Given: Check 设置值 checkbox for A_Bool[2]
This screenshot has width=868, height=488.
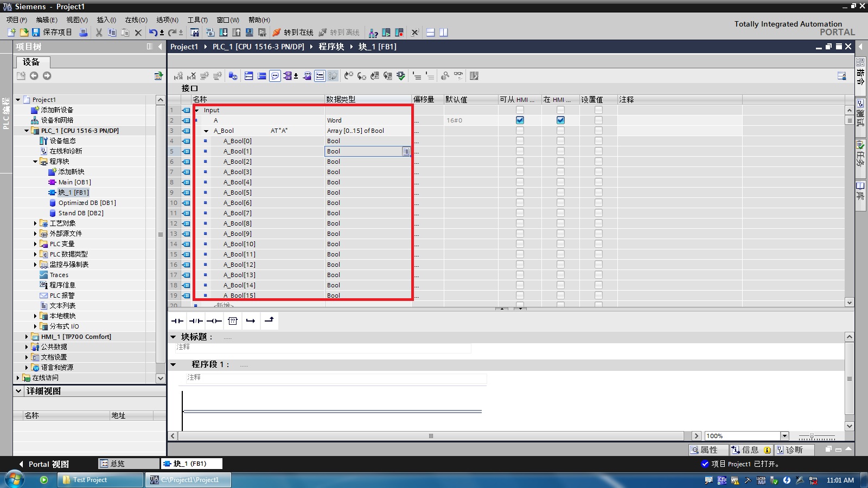Looking at the screenshot, I should [x=598, y=162].
